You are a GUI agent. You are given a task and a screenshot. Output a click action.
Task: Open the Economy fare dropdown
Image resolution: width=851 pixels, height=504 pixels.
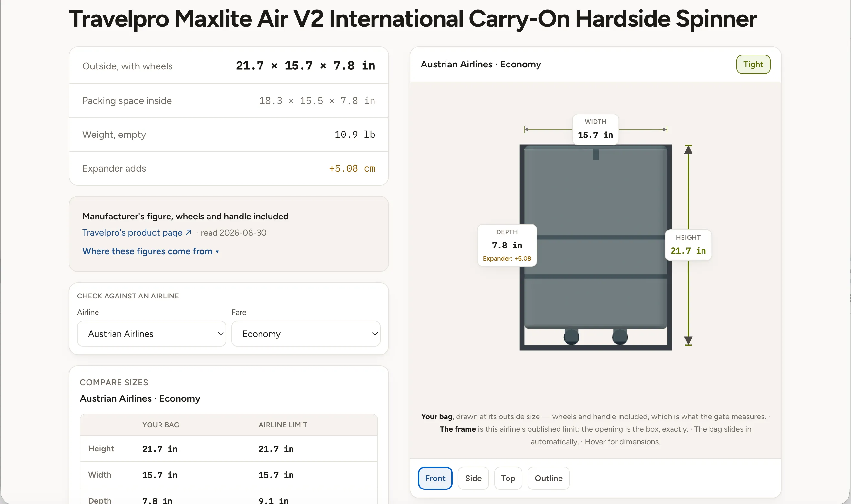pyautogui.click(x=306, y=334)
